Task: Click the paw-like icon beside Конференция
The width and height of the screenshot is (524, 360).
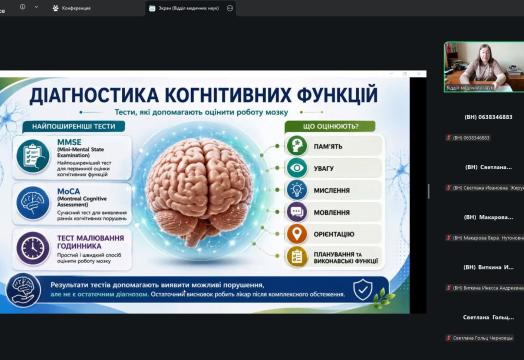Action: 55,8
